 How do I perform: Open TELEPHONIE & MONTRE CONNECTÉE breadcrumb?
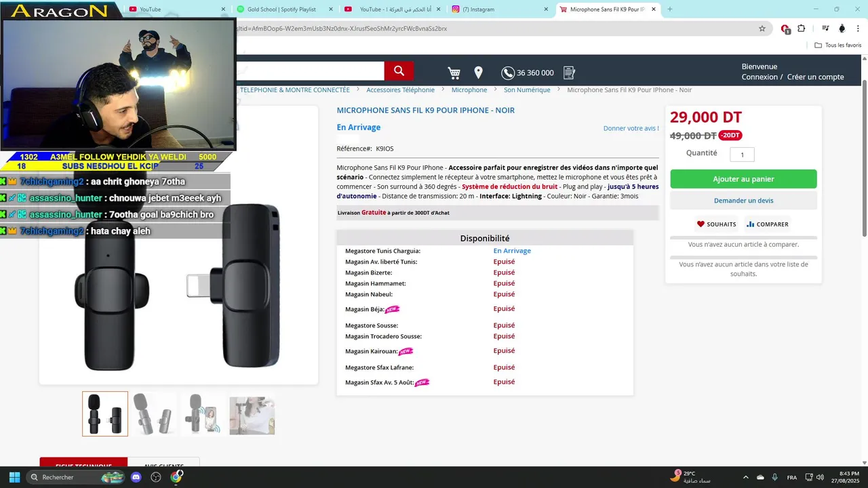click(295, 89)
